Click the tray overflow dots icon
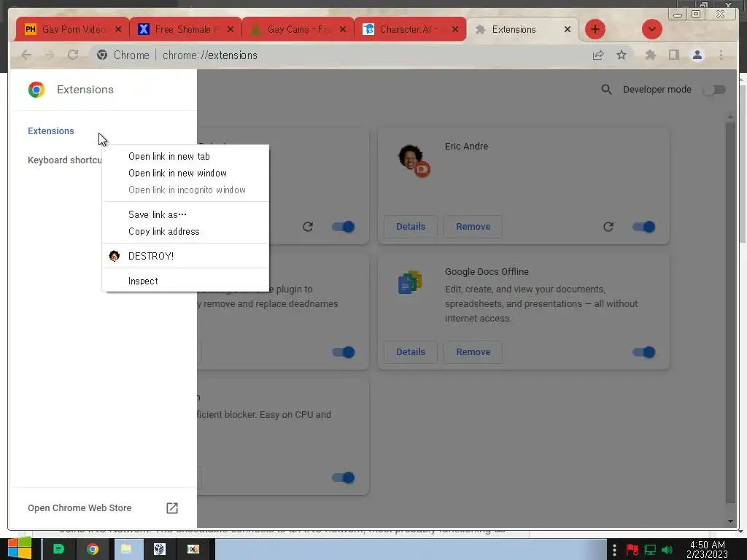The height and width of the screenshot is (560, 747). tap(614, 550)
